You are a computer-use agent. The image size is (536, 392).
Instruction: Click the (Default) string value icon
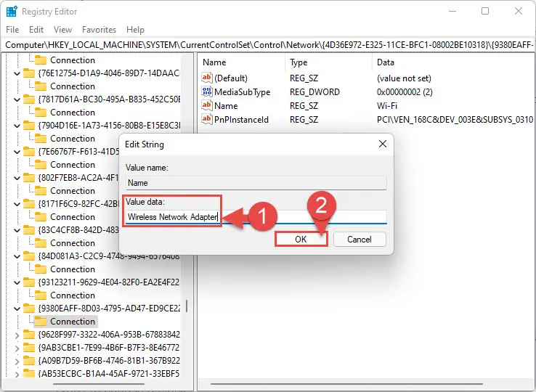[x=207, y=78]
